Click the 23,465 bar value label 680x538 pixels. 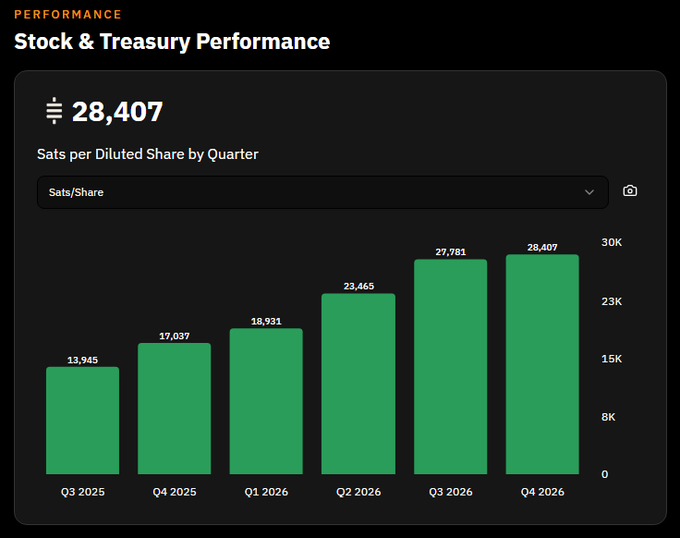(359, 286)
